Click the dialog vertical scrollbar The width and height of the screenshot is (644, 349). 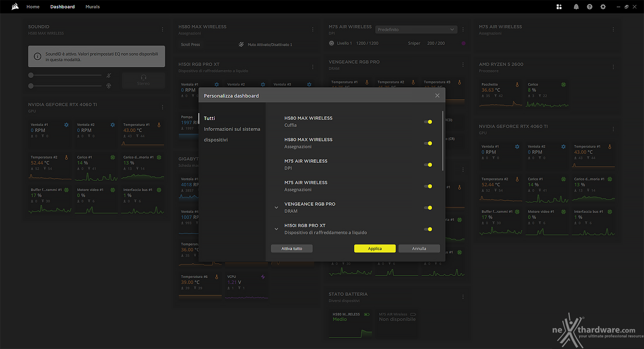[443, 141]
